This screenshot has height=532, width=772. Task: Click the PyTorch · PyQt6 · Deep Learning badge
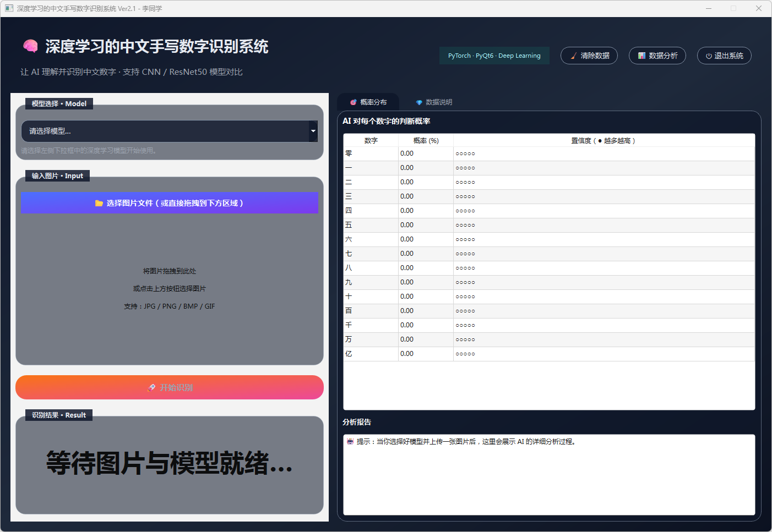pyautogui.click(x=494, y=56)
